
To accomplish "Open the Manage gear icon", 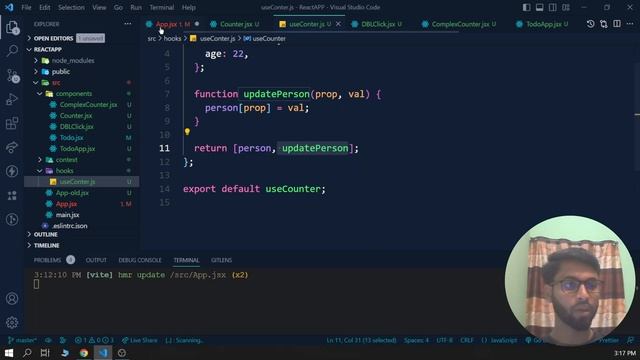I will (x=12, y=323).
